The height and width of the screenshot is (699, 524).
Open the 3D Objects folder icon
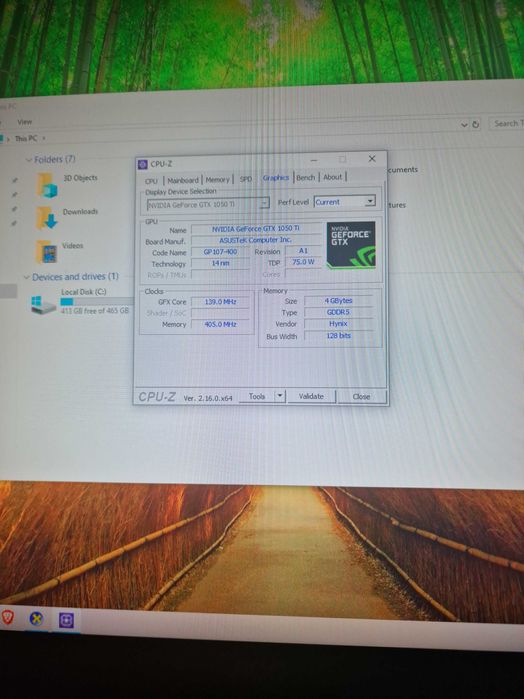click(47, 185)
